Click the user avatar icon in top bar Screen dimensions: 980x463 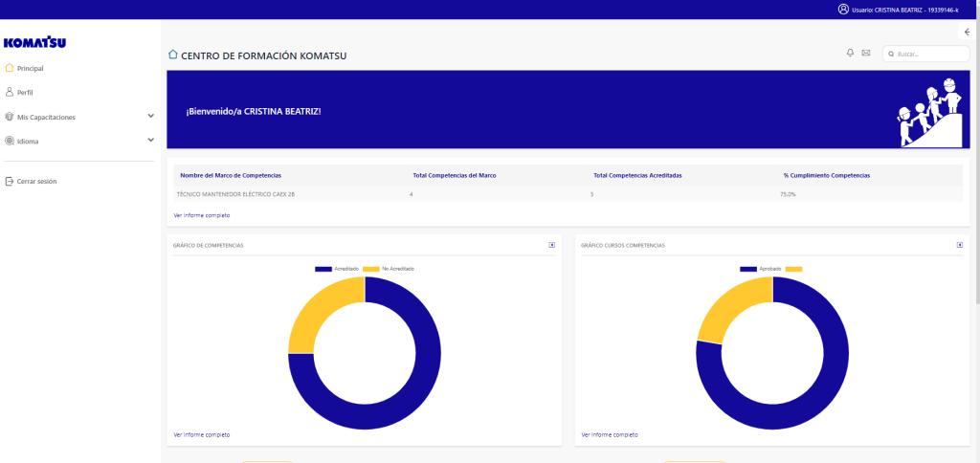tap(844, 10)
